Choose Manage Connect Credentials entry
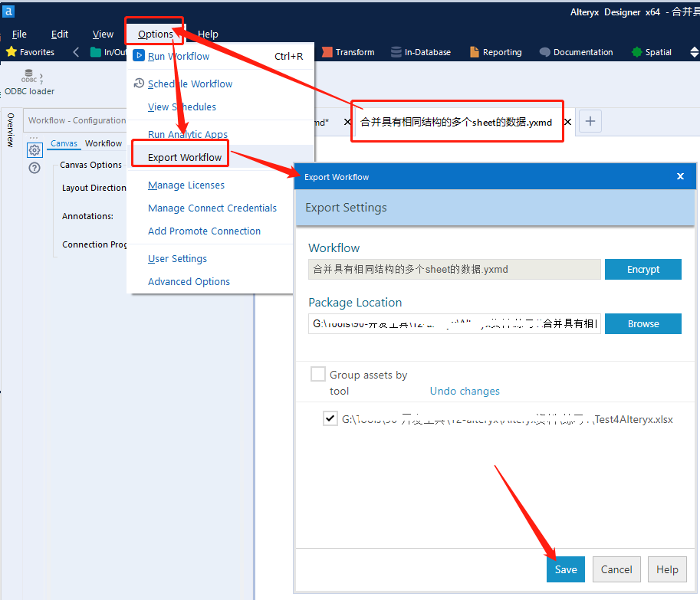Image resolution: width=700 pixels, height=600 pixels. (212, 208)
